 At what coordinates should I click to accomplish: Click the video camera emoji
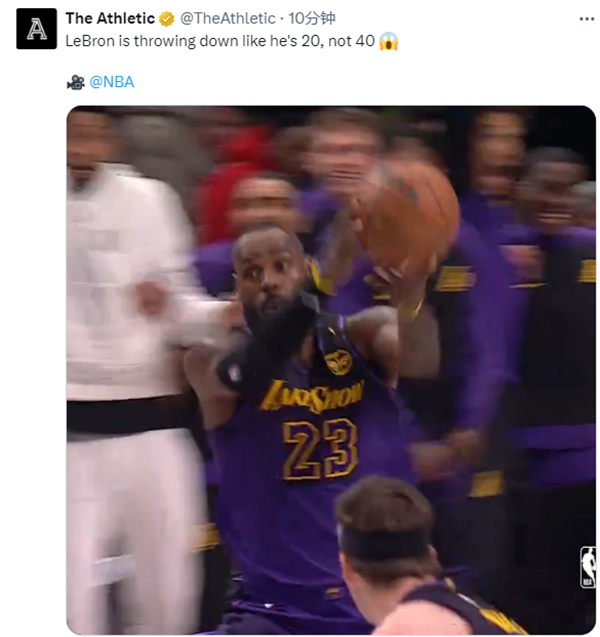75,82
